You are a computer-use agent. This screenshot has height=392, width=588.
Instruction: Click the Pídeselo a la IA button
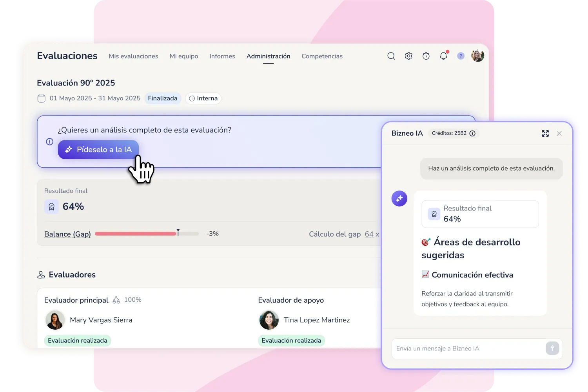click(98, 149)
